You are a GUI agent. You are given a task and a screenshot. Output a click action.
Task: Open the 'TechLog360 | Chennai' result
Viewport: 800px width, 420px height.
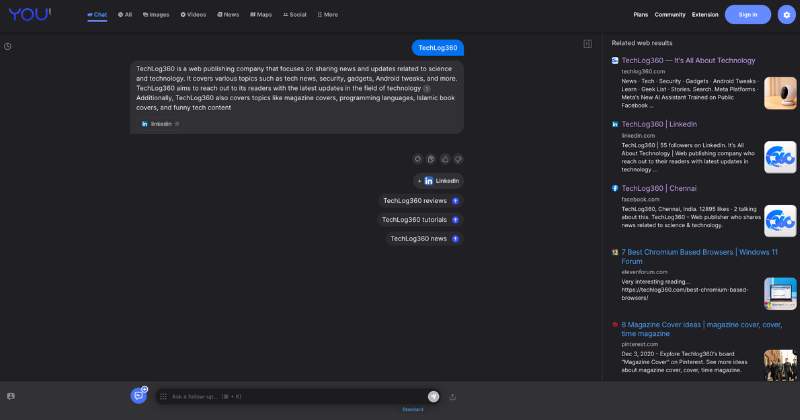[659, 188]
